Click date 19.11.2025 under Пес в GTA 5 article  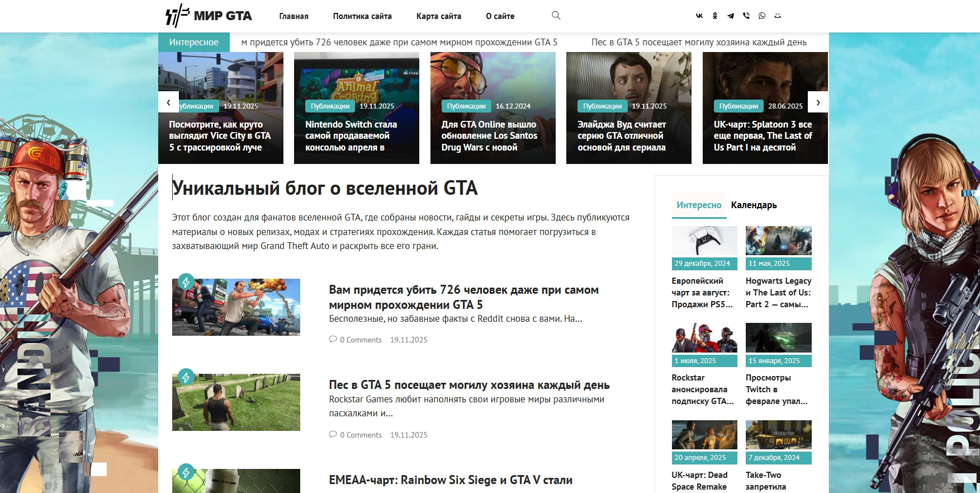[x=409, y=435]
